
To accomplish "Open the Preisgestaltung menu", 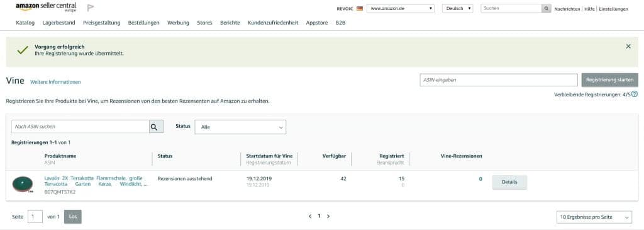I will click(101, 23).
